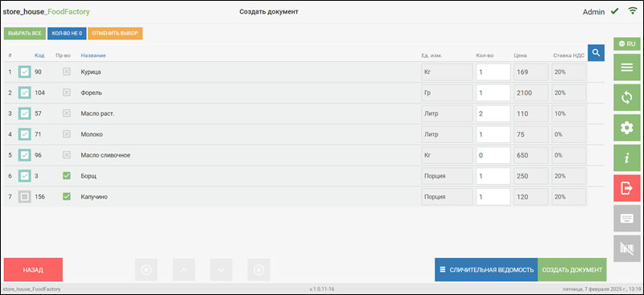Toggle the Пр-во green checkbox for Капучино
Screen dimensions: 644x295
click(x=67, y=196)
